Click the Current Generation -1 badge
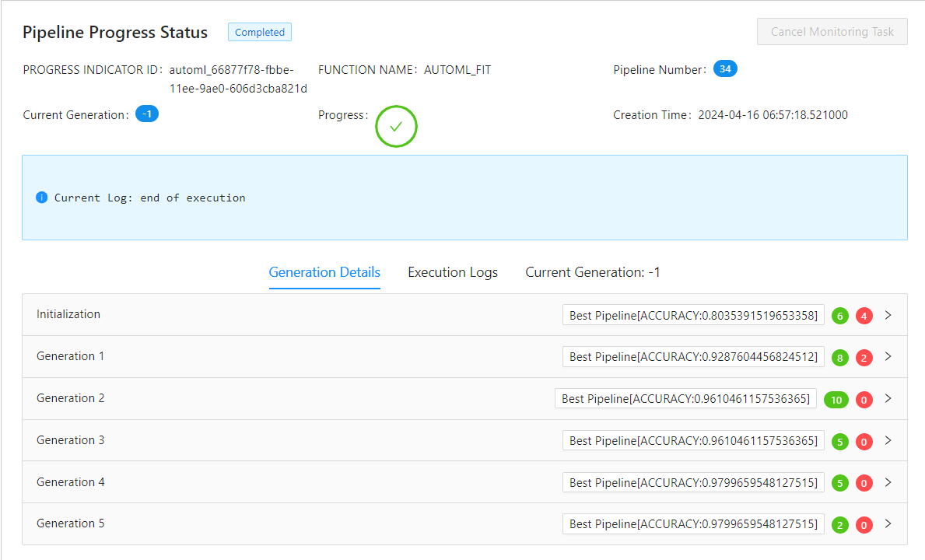The width and height of the screenshot is (925, 560). (147, 114)
